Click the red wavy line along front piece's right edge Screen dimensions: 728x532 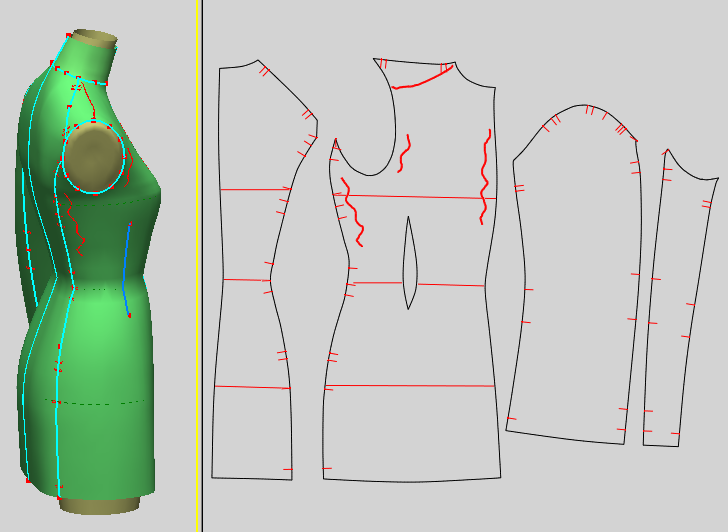click(x=485, y=177)
